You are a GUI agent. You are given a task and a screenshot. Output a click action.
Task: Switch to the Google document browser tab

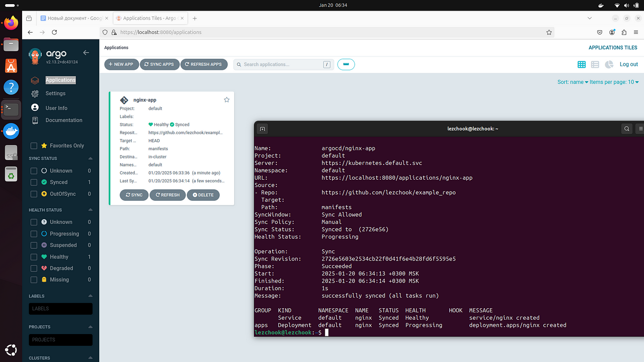[74, 18]
